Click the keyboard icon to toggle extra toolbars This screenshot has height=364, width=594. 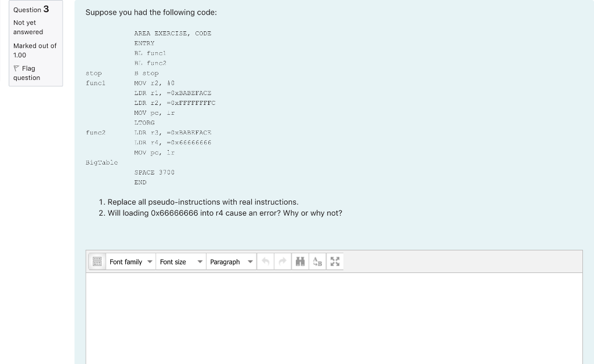[x=96, y=261]
